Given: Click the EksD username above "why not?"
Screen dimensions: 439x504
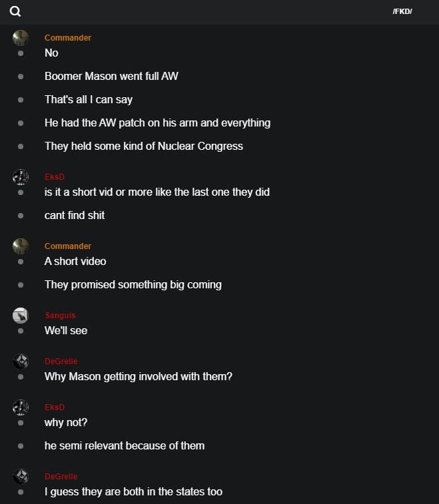Looking at the screenshot, I should click(x=55, y=407).
